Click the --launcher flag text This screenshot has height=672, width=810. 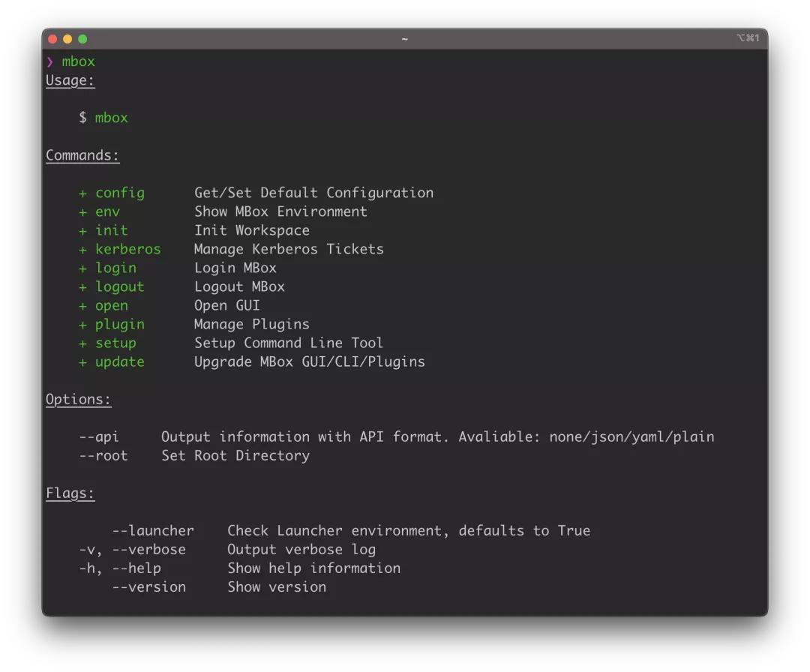click(x=153, y=531)
